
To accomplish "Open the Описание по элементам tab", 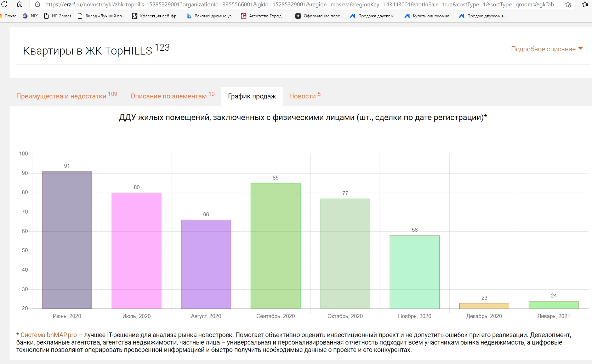I will click(169, 96).
